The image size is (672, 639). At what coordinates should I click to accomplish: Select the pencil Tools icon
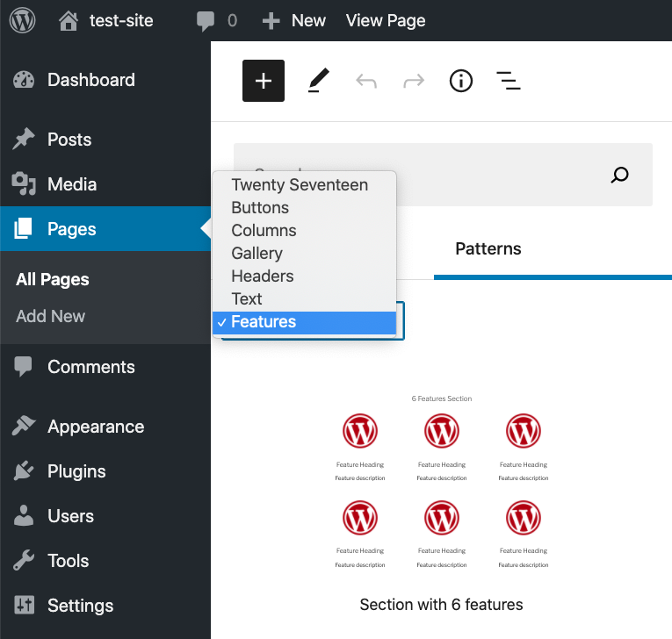[x=318, y=81]
